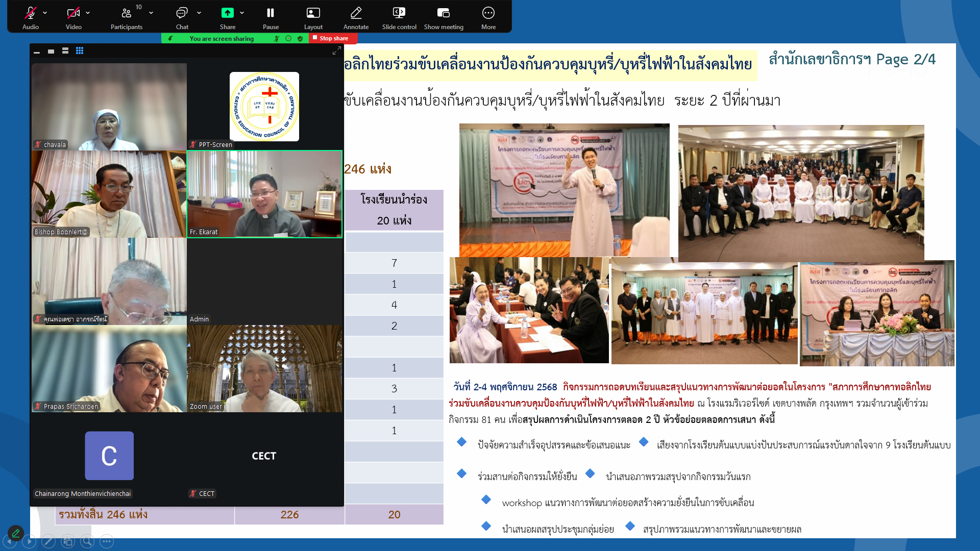Screen dimensions: 980x551
Task: Expand the Audio options chevron
Action: point(45,13)
